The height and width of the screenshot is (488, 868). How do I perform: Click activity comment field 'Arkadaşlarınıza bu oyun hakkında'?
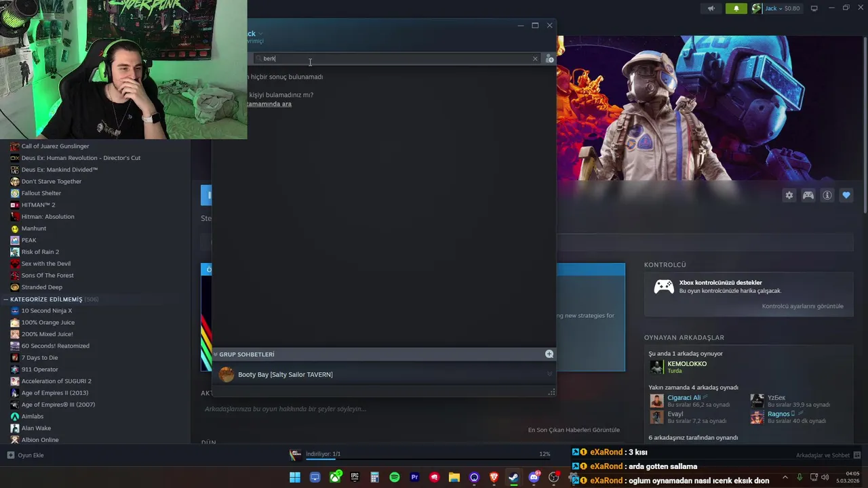[x=285, y=409]
